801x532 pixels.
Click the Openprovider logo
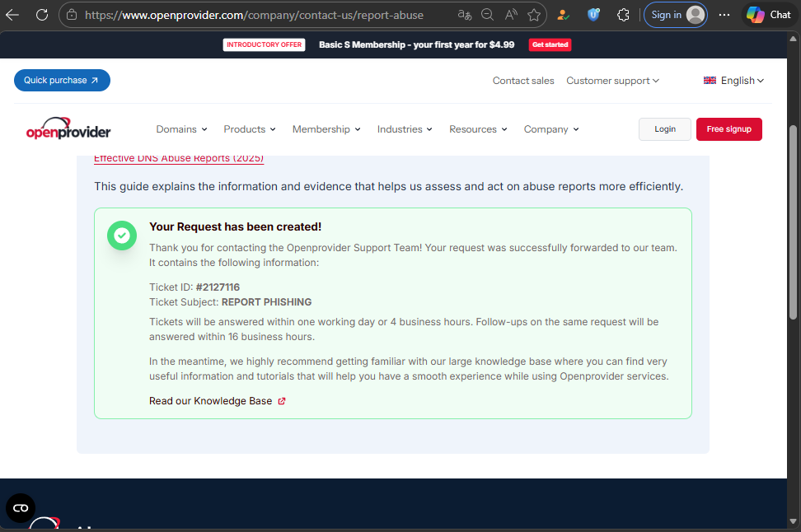point(68,128)
